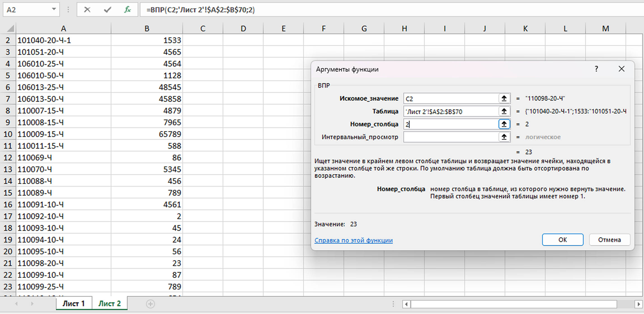Collapse dialog for Искомое_значение range selection
644x314 pixels.
(504, 98)
